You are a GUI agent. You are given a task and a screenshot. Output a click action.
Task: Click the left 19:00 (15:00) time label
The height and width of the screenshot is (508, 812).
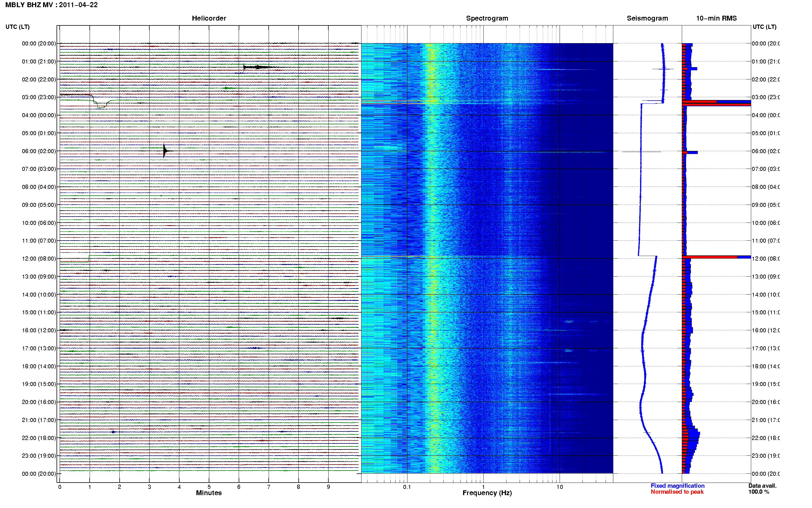[x=39, y=384]
